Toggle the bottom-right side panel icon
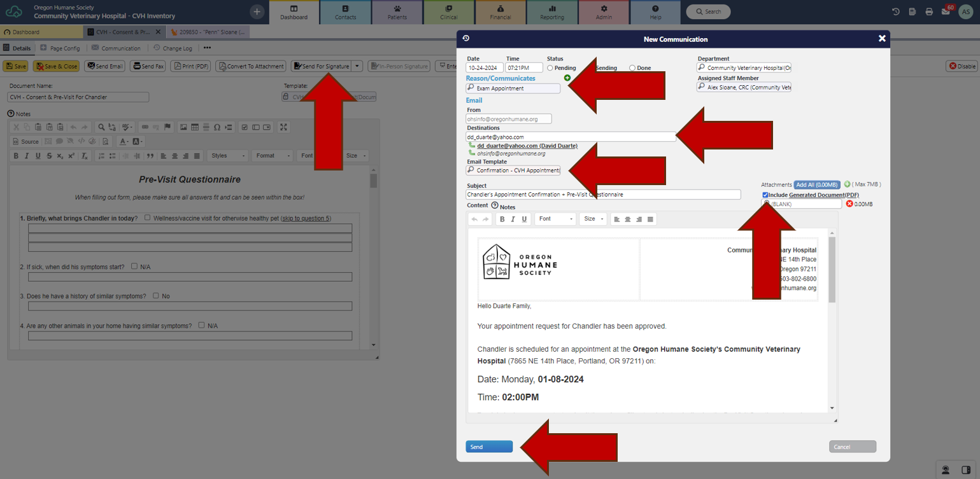The width and height of the screenshot is (980, 479). point(966,469)
